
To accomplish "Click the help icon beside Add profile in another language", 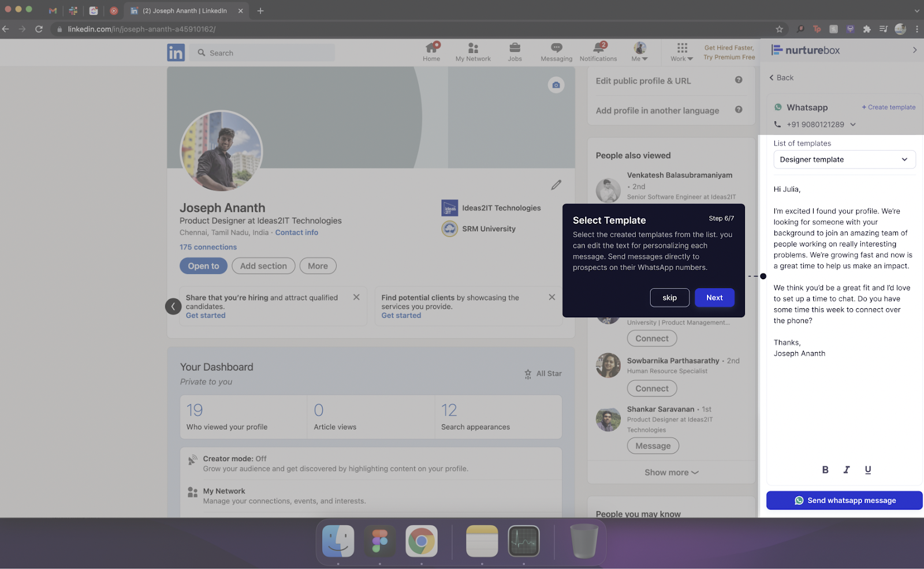I will [739, 110].
